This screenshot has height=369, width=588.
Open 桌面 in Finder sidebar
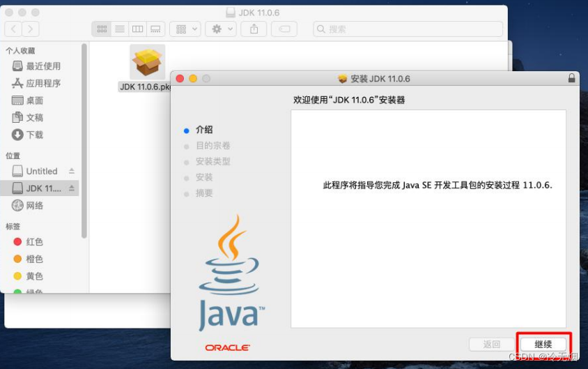pos(41,100)
